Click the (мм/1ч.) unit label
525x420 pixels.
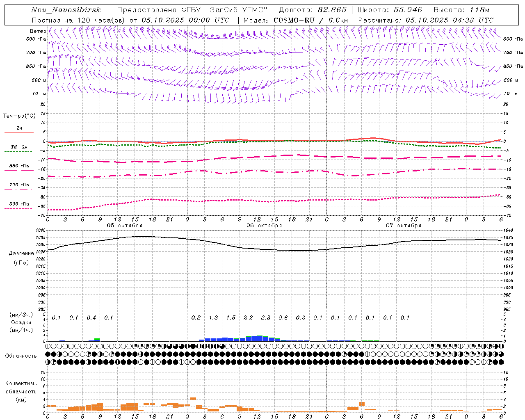pos(21,330)
